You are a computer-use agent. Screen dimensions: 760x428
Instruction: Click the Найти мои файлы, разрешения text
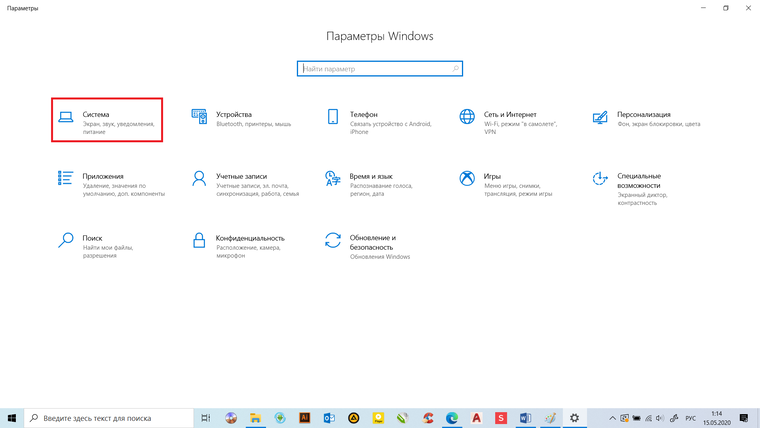[x=108, y=252]
